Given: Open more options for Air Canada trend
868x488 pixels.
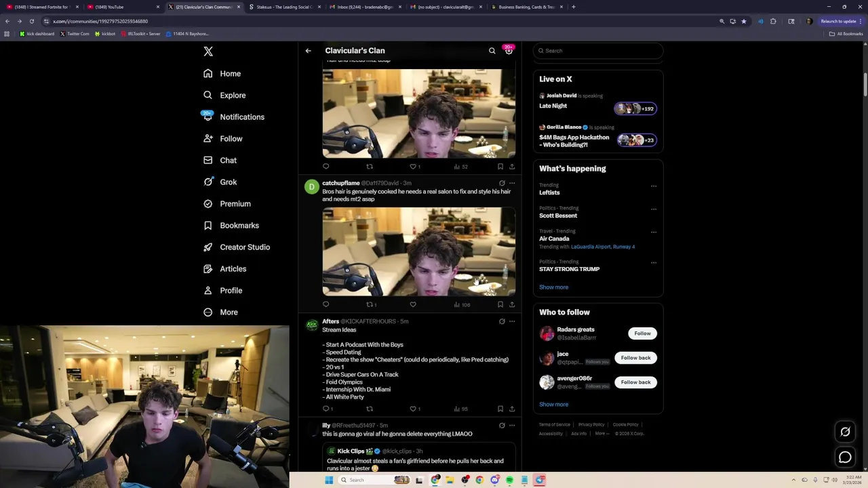Looking at the screenshot, I should pos(654,232).
